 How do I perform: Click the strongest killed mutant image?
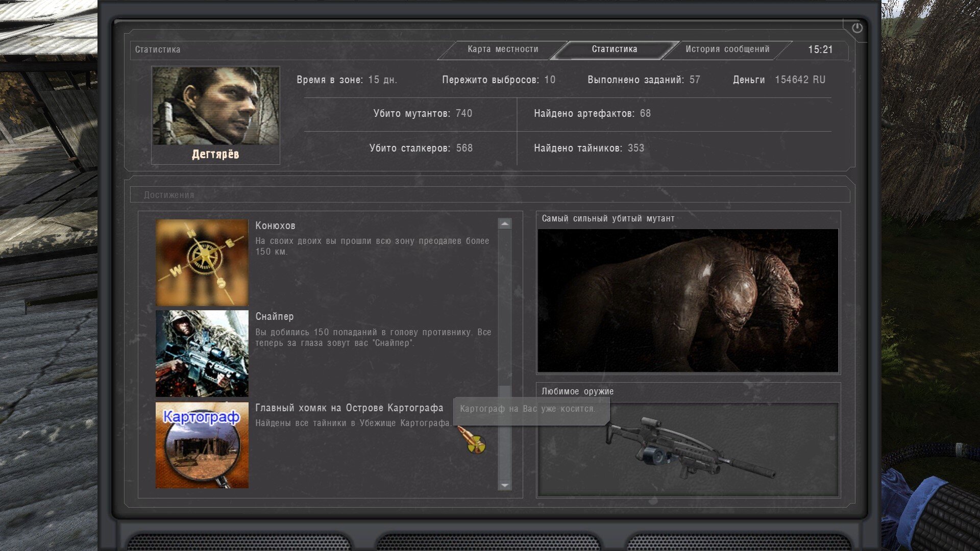click(x=688, y=300)
